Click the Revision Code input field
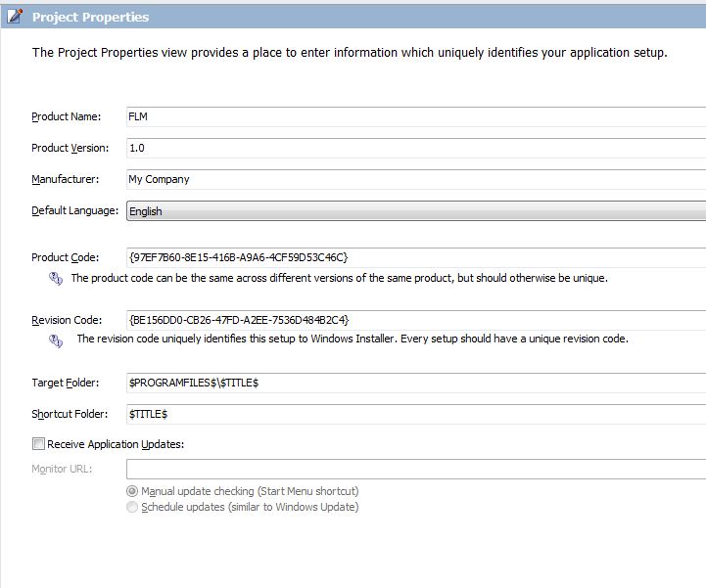 (x=416, y=320)
